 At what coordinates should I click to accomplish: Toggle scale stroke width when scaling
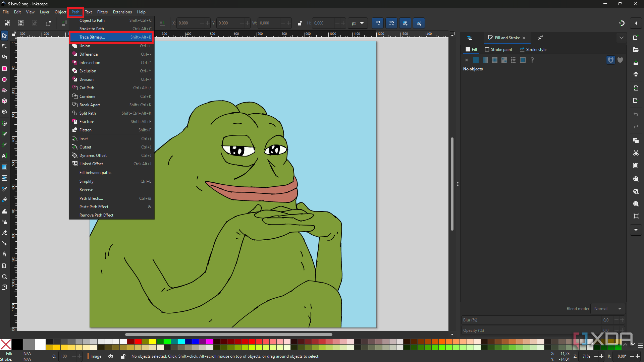tap(378, 23)
